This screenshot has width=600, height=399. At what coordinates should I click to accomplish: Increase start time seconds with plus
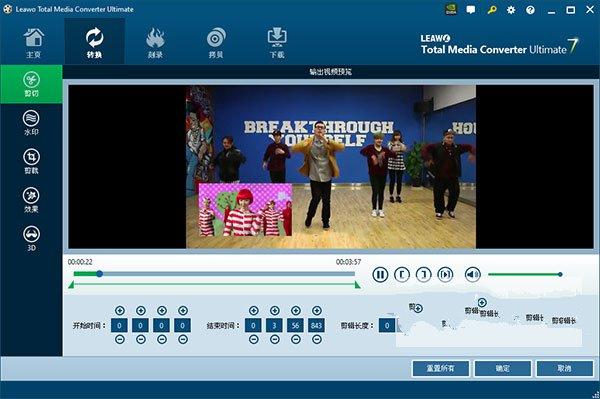162,310
